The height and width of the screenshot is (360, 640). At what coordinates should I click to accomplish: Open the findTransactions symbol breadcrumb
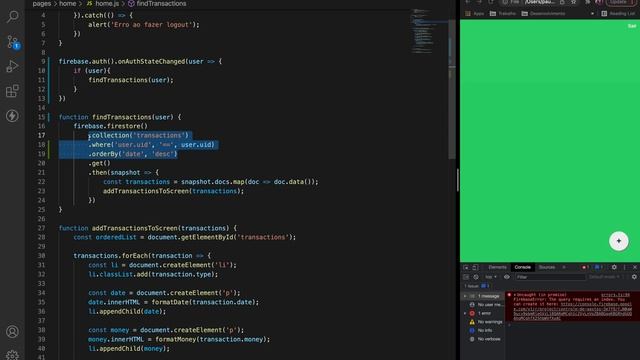[157, 4]
